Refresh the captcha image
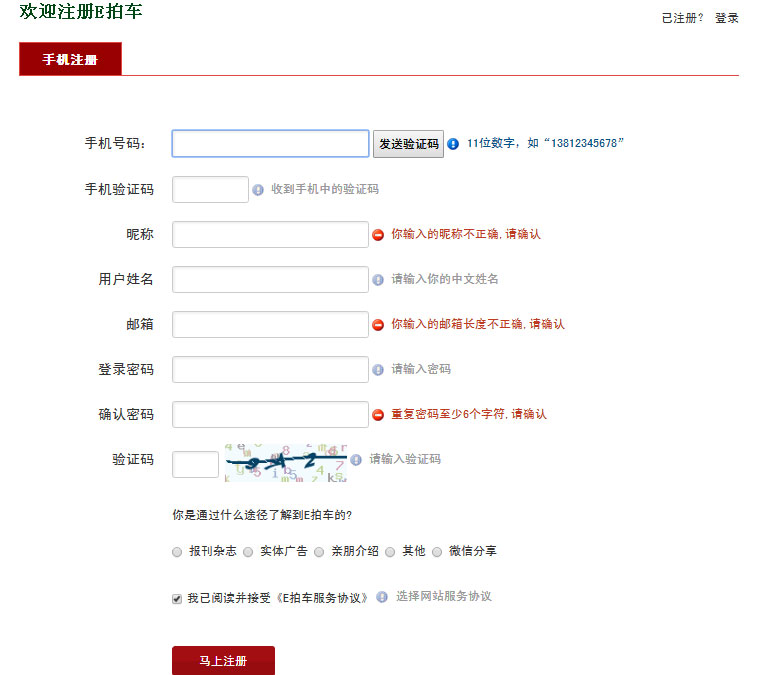This screenshot has height=675, width=770. click(286, 462)
